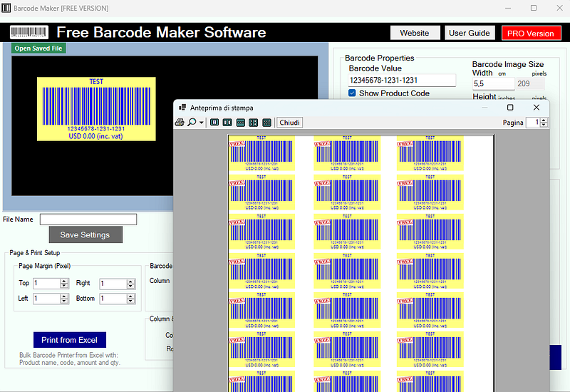Image resolution: width=570 pixels, height=392 pixels.
Task: Select one-page view in print preview
Action: pyautogui.click(x=214, y=123)
